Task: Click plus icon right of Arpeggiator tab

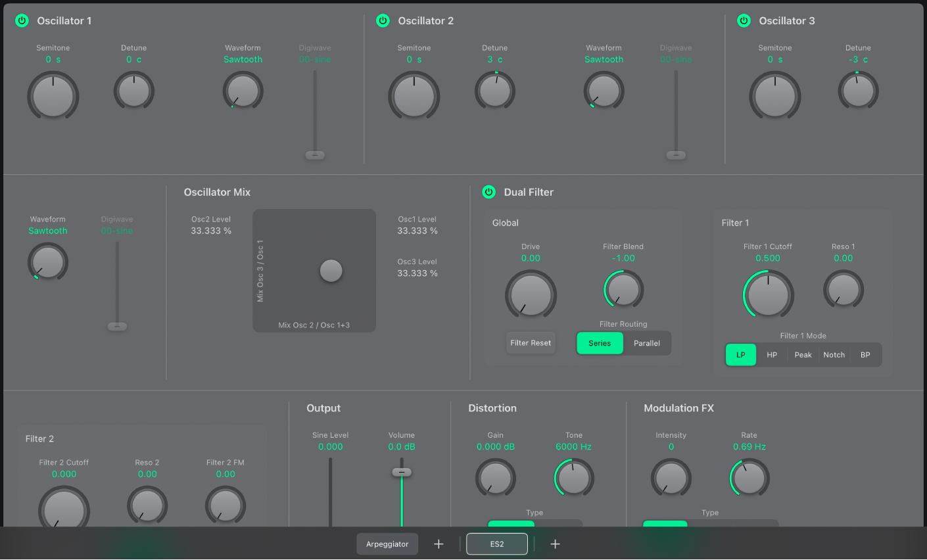Action: (x=439, y=544)
